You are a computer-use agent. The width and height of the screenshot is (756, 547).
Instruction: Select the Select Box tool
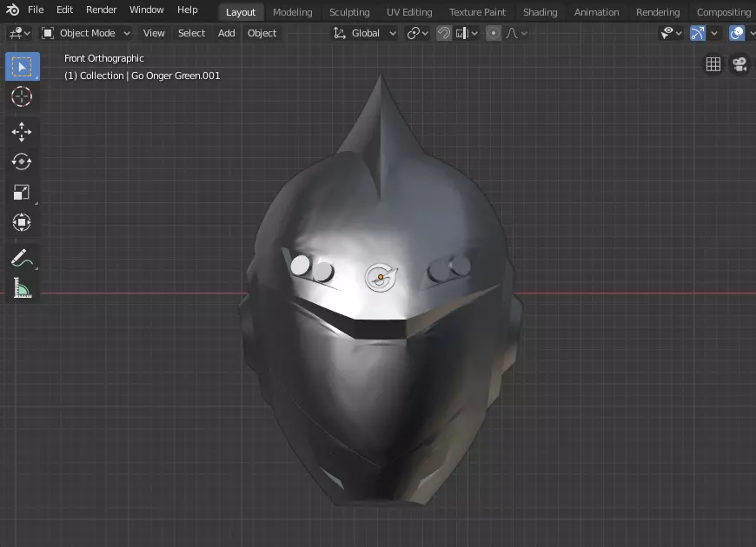pyautogui.click(x=23, y=67)
